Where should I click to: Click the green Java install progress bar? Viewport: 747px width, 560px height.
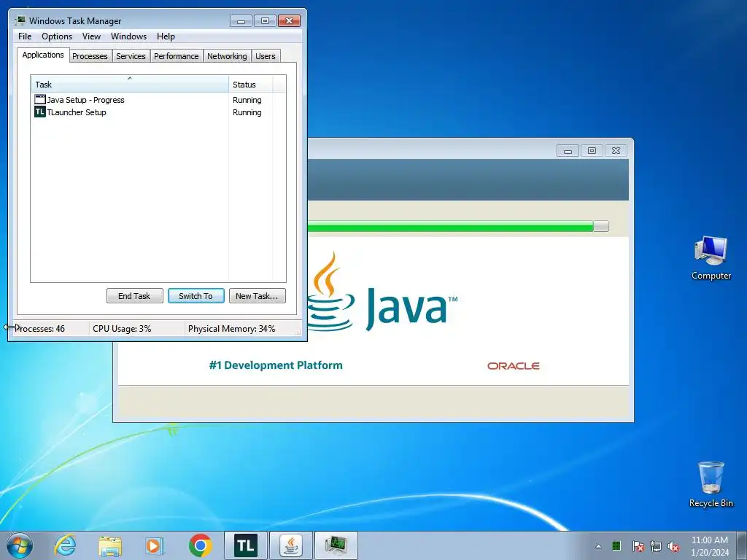(x=457, y=226)
